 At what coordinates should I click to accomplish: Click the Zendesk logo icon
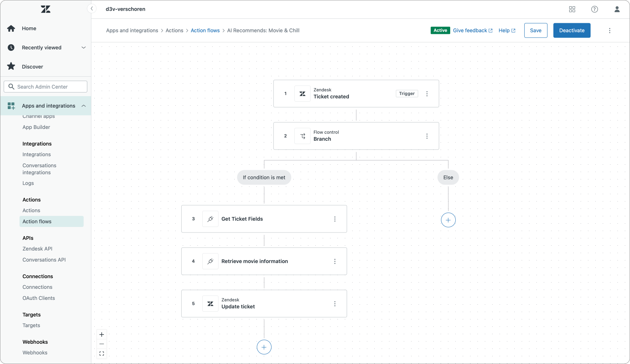[46, 9]
